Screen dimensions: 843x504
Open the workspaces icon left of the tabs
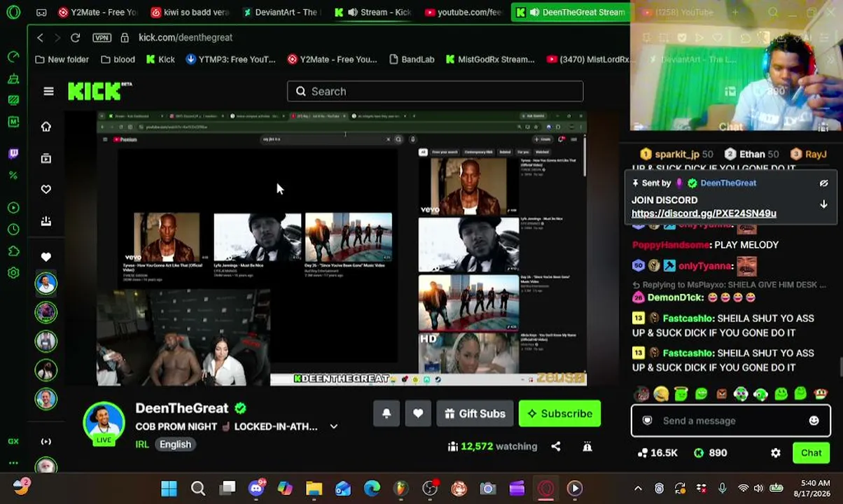(x=41, y=13)
